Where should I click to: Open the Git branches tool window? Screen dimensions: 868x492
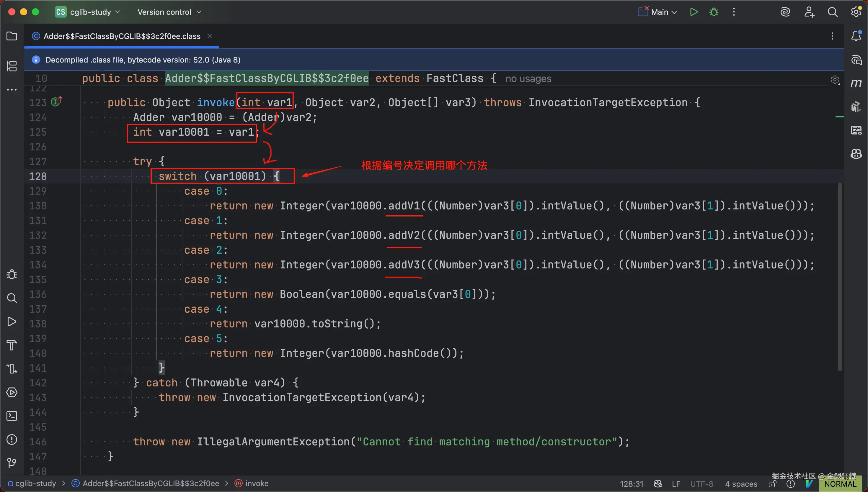coord(12,463)
